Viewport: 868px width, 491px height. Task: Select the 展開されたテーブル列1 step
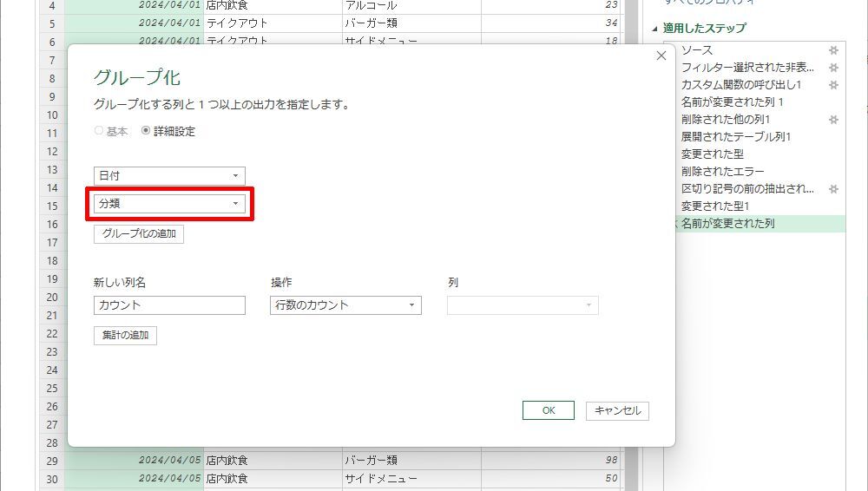click(735, 136)
